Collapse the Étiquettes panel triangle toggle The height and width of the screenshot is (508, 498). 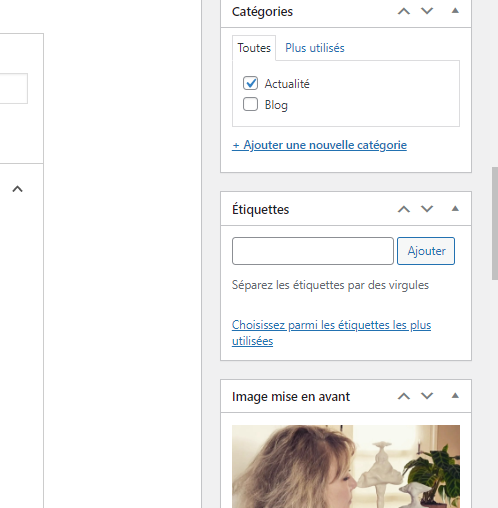click(455, 209)
